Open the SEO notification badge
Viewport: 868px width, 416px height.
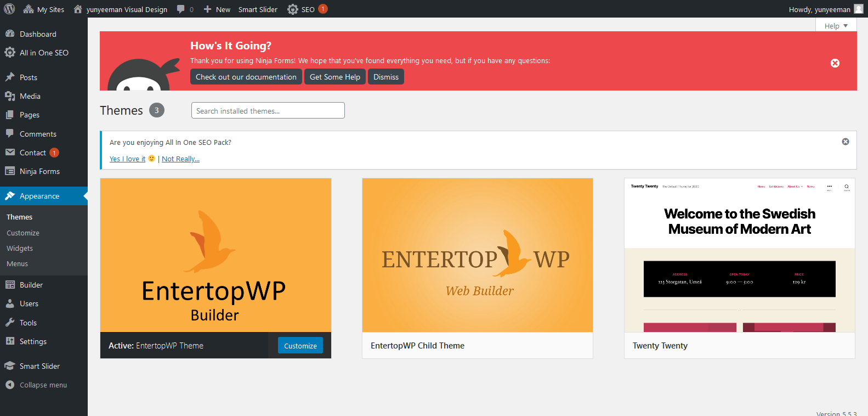pos(323,9)
